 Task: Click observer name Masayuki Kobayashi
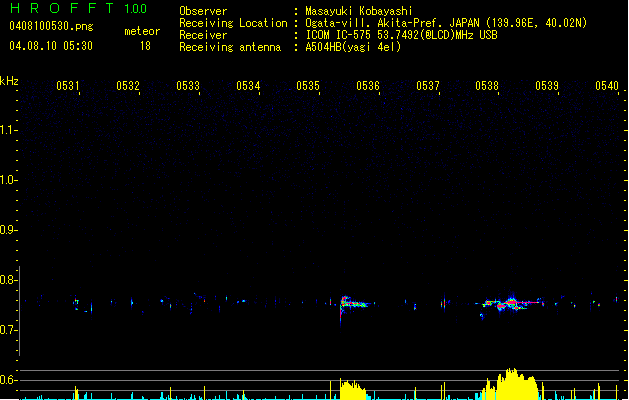click(x=359, y=11)
